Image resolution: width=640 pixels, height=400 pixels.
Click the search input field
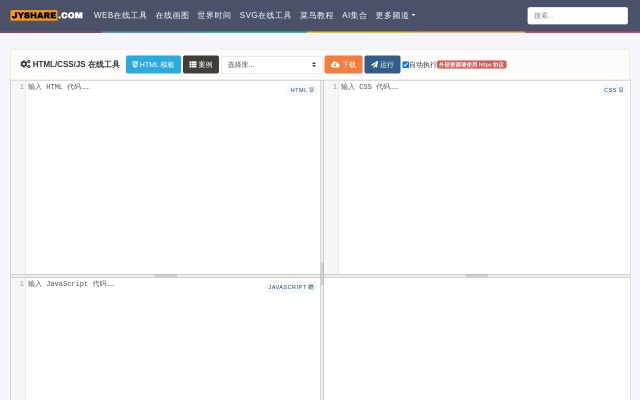point(577,15)
